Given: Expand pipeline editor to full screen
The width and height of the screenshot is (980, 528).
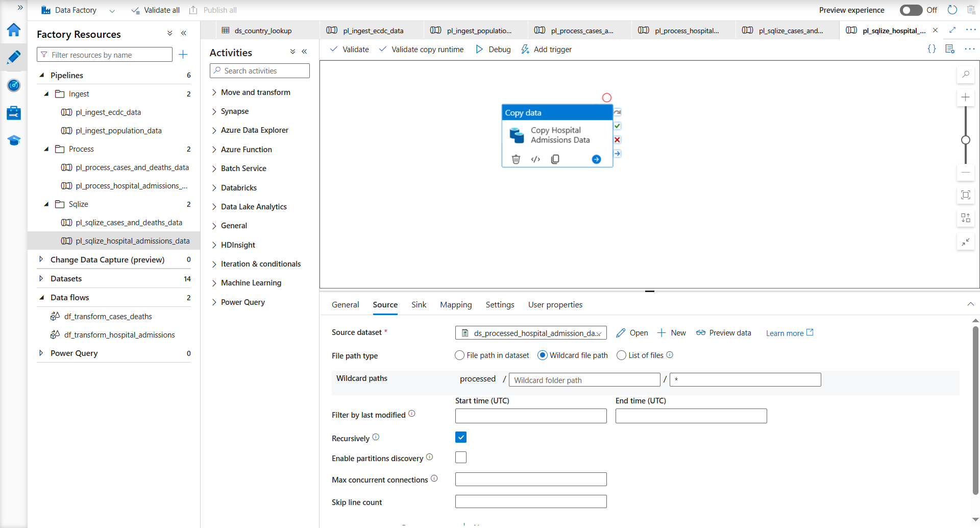Looking at the screenshot, I should pos(952,30).
